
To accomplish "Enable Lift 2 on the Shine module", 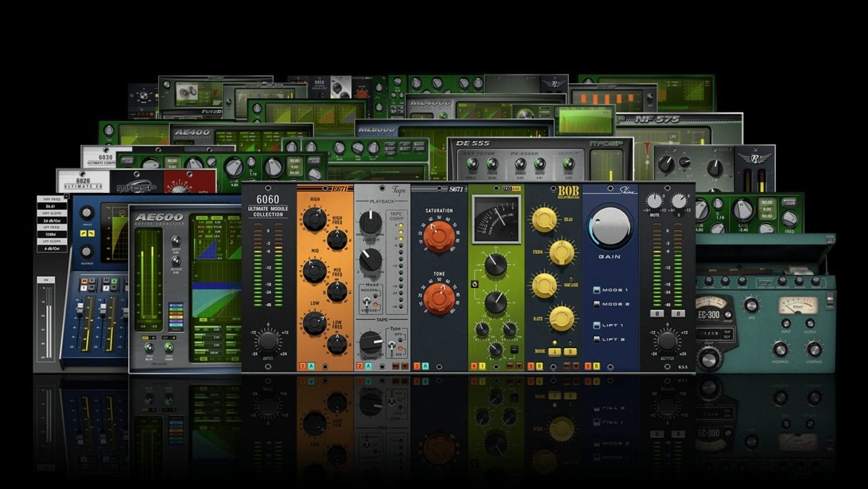I will pyautogui.click(x=596, y=339).
